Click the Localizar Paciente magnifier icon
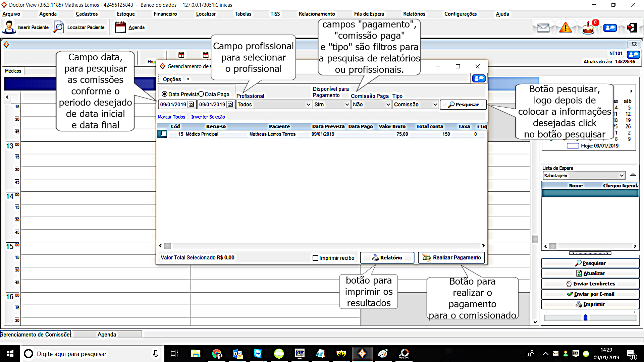This screenshot has width=644, height=362. 59,27
